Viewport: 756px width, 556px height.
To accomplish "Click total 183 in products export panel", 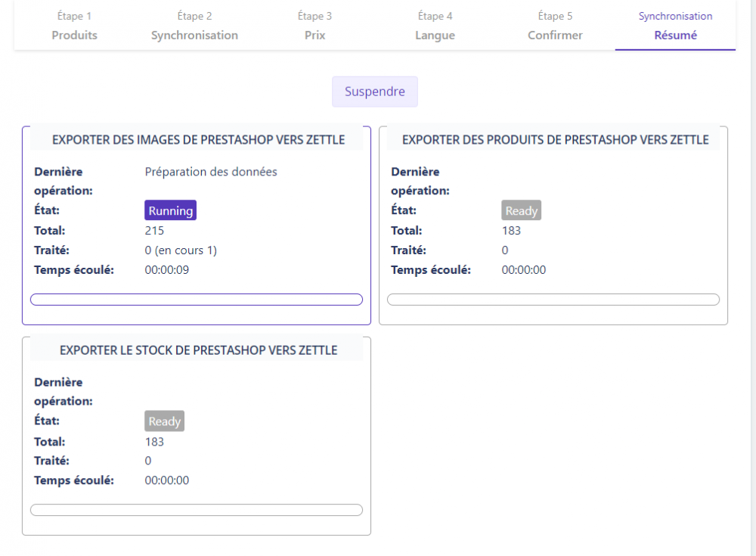I will pyautogui.click(x=511, y=231).
